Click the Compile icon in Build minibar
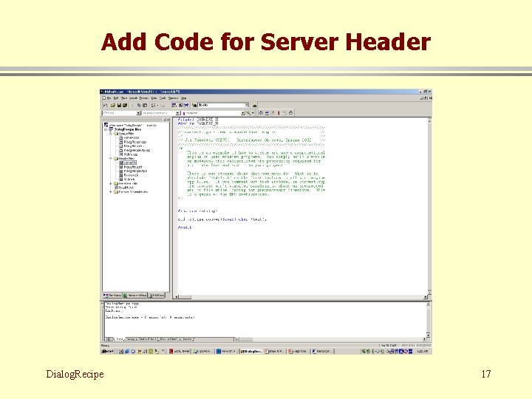Viewport: 532px width, 399px height. click(x=261, y=112)
